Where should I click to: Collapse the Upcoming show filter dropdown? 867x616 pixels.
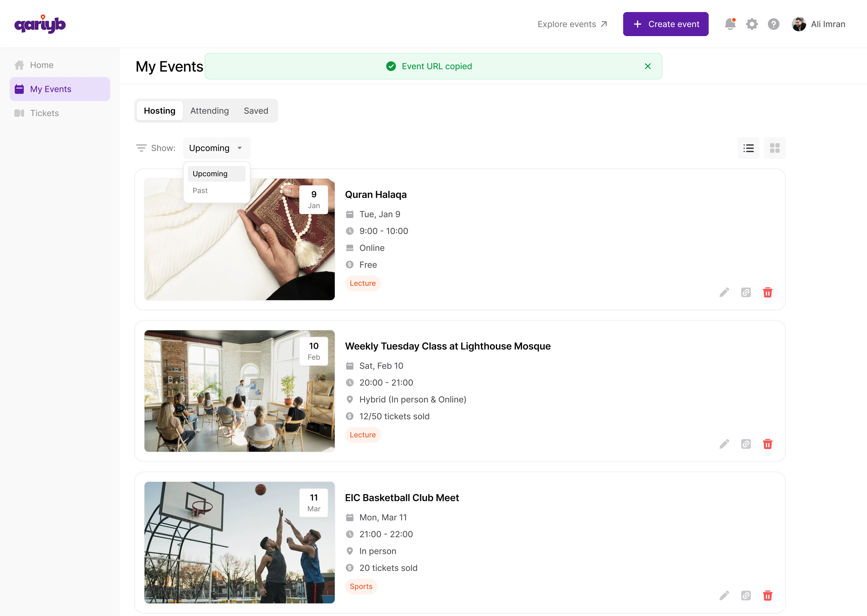tap(216, 148)
